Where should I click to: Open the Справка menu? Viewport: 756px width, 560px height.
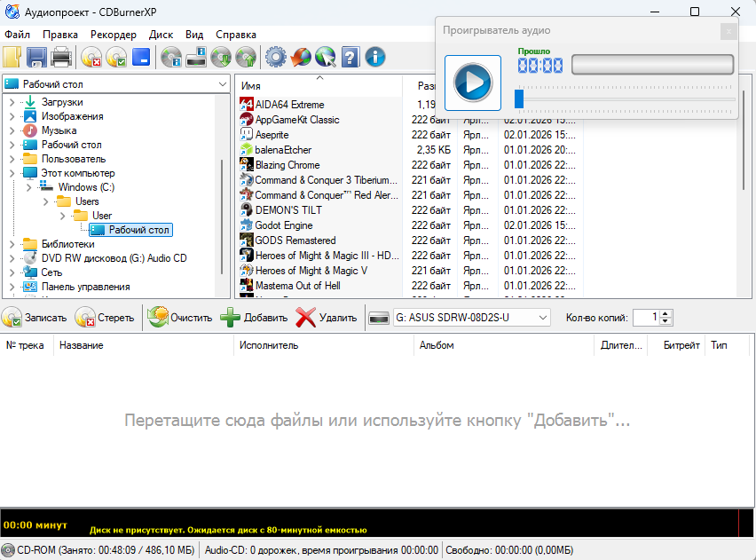(x=236, y=35)
